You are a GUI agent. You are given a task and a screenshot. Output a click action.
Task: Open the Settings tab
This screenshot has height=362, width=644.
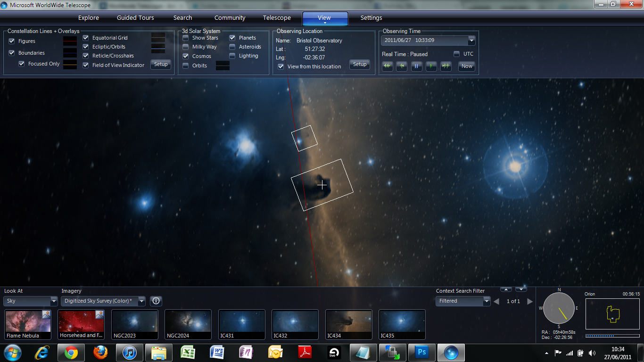[x=371, y=18]
